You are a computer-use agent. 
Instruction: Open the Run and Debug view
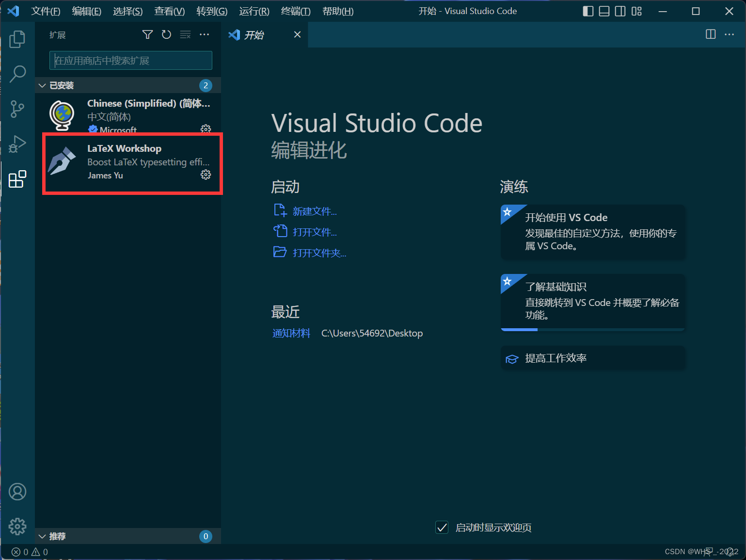17,144
